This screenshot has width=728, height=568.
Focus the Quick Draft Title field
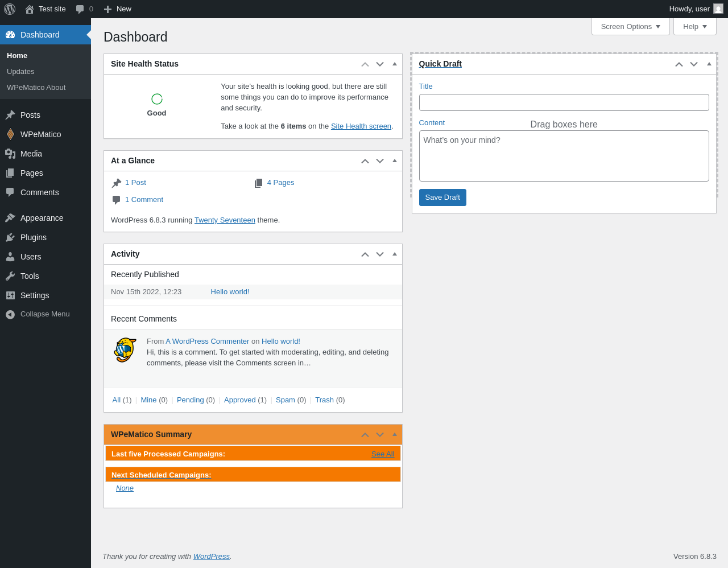coord(564,102)
